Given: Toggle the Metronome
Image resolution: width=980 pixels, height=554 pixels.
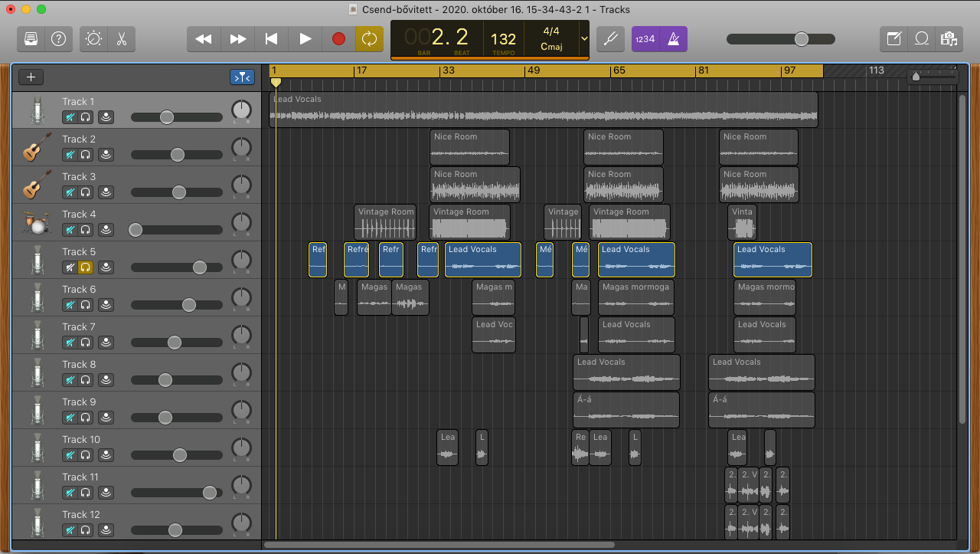Looking at the screenshot, I should click(x=674, y=38).
